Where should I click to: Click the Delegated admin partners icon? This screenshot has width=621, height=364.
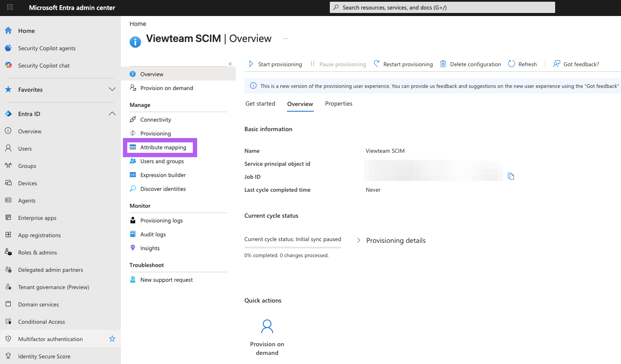(x=8, y=270)
